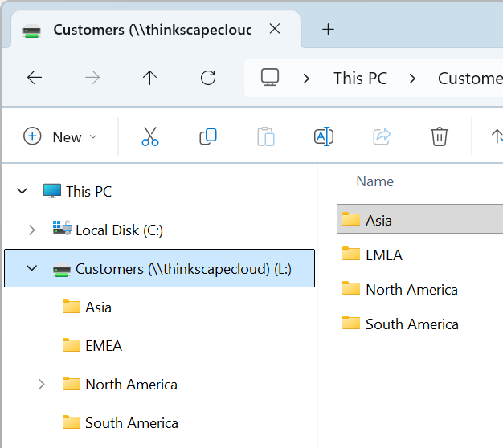The height and width of the screenshot is (448, 503).
Task: Click the Share icon in toolbar
Action: (x=382, y=136)
